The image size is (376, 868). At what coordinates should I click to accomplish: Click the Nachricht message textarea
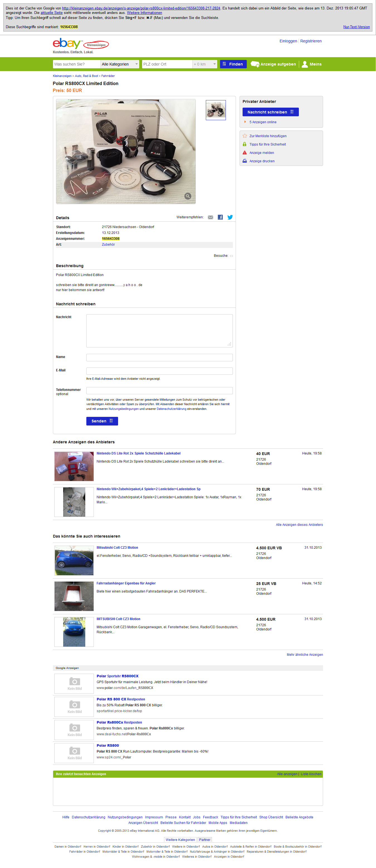point(159,331)
